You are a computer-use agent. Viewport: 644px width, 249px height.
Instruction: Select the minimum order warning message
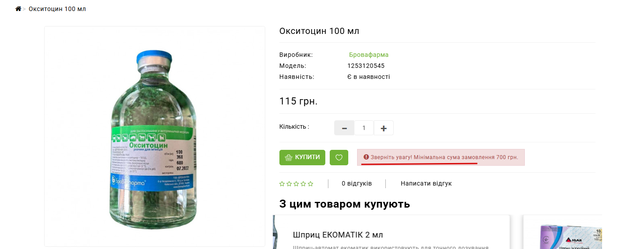[441, 157]
